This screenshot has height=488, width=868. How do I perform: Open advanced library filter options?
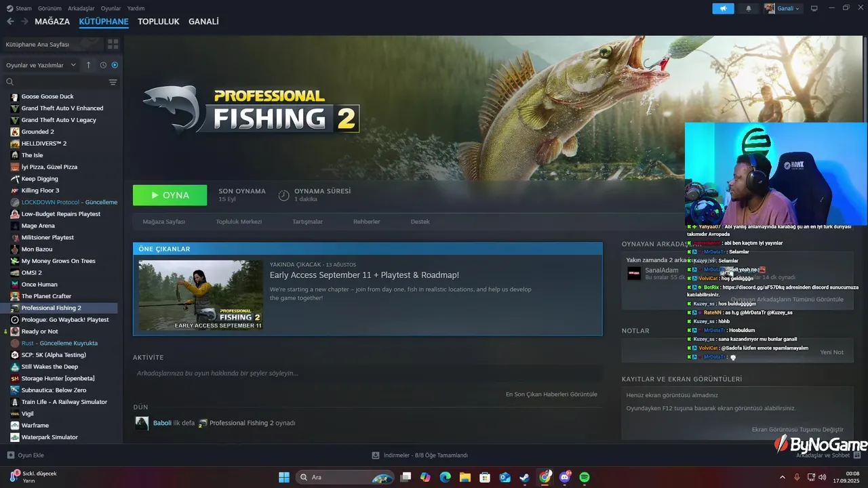[x=113, y=82]
